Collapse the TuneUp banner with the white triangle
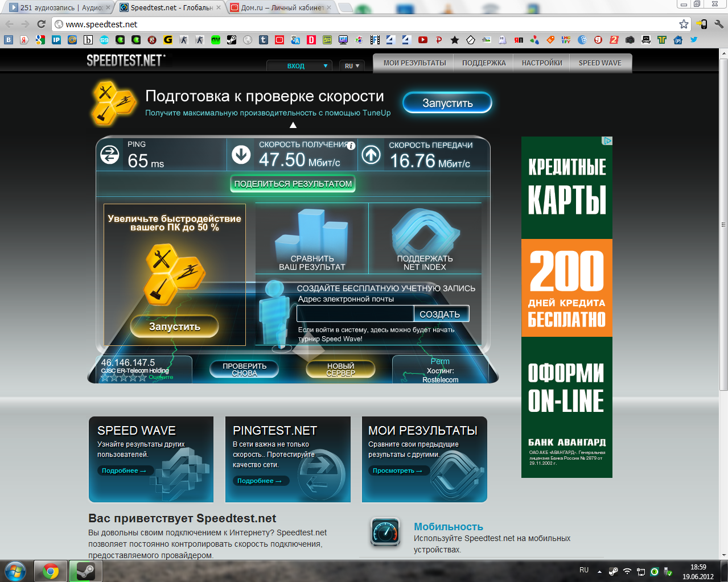 click(293, 125)
